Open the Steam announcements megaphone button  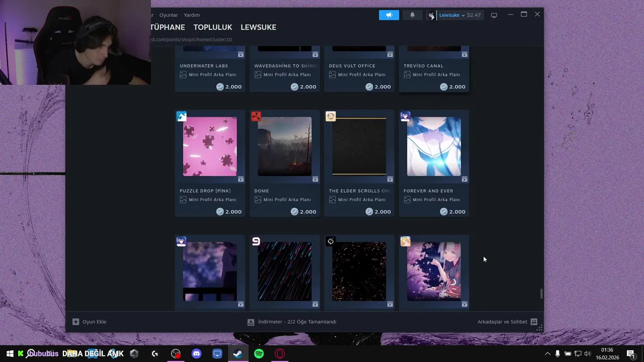click(389, 15)
